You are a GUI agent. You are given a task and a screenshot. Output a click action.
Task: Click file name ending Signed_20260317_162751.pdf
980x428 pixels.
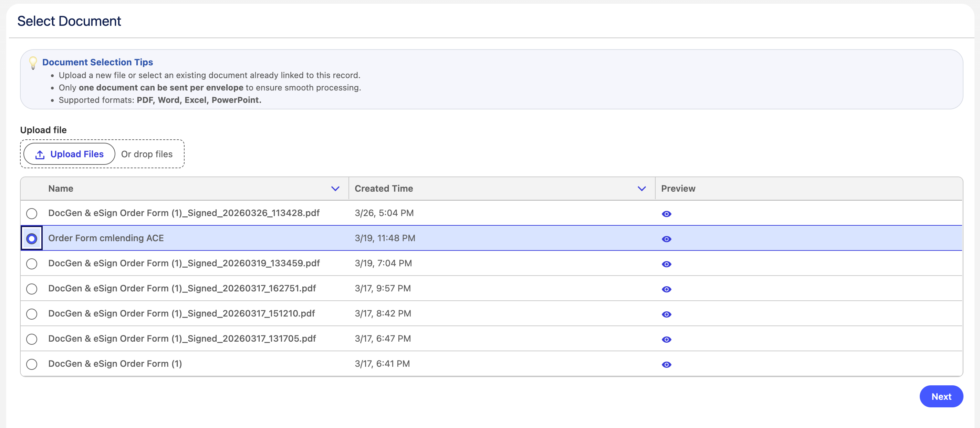pos(182,288)
